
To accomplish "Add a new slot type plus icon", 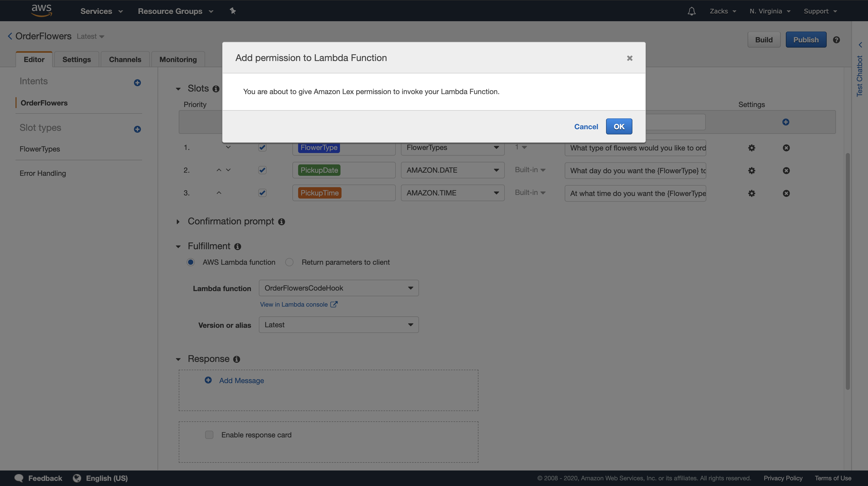I will point(137,129).
